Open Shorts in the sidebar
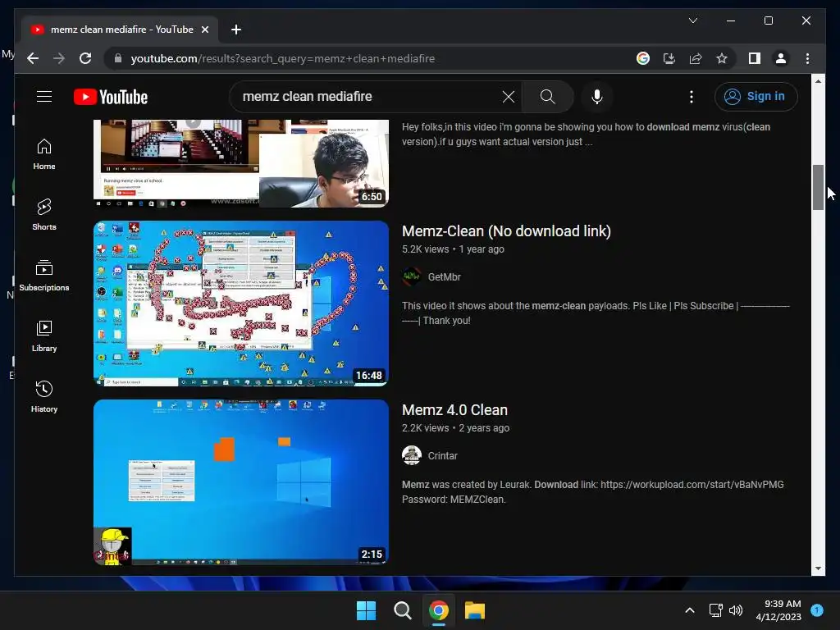Image resolution: width=840 pixels, height=630 pixels. click(44, 215)
